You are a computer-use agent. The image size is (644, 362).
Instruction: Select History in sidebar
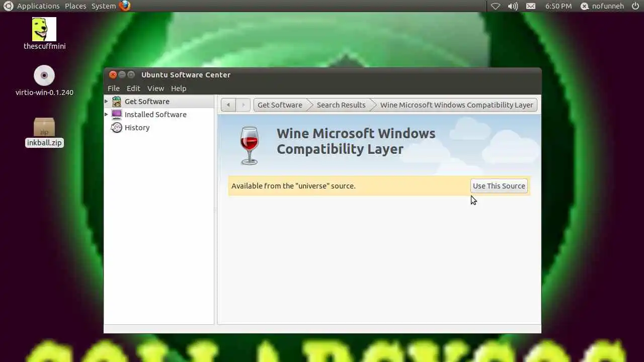[x=159, y=128]
